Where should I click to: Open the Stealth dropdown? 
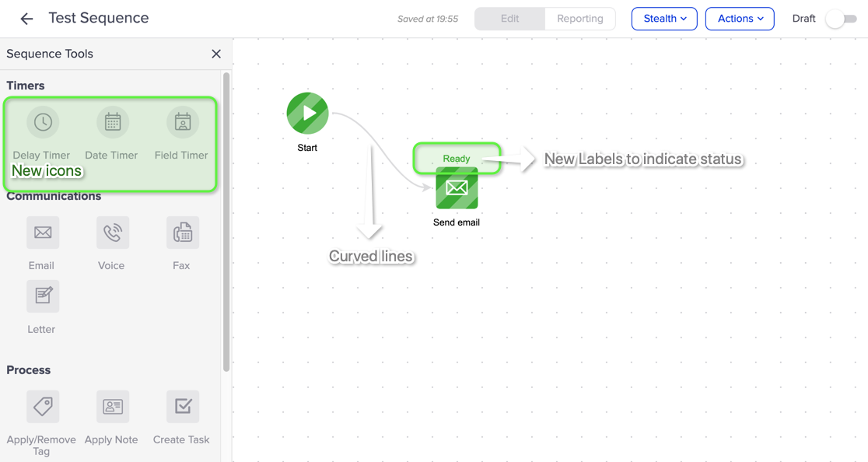pos(664,19)
